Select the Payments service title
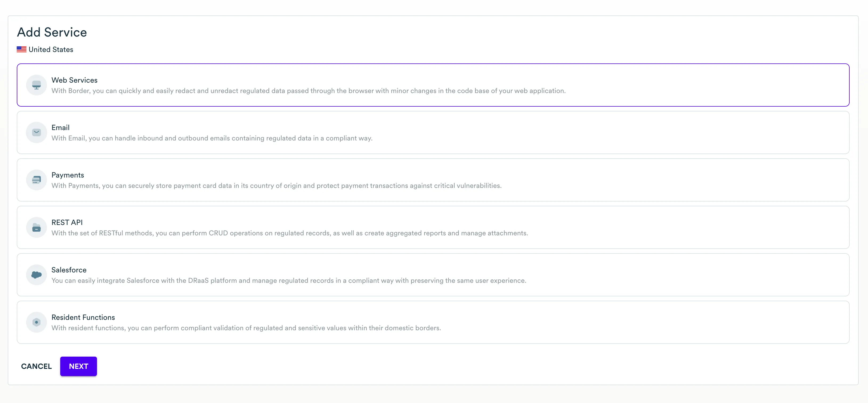 (x=67, y=175)
